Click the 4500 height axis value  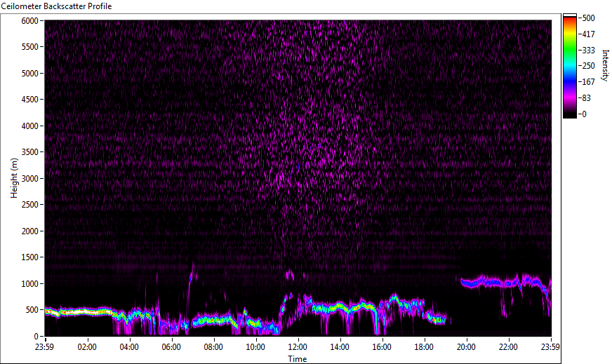pos(30,100)
